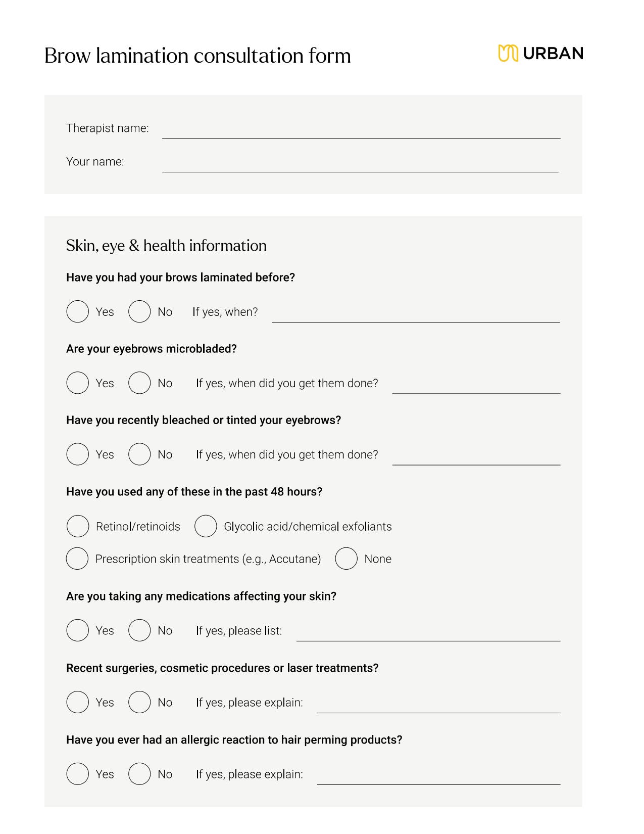
Task: Select Yes for brows laminated before
Action: [x=78, y=311]
